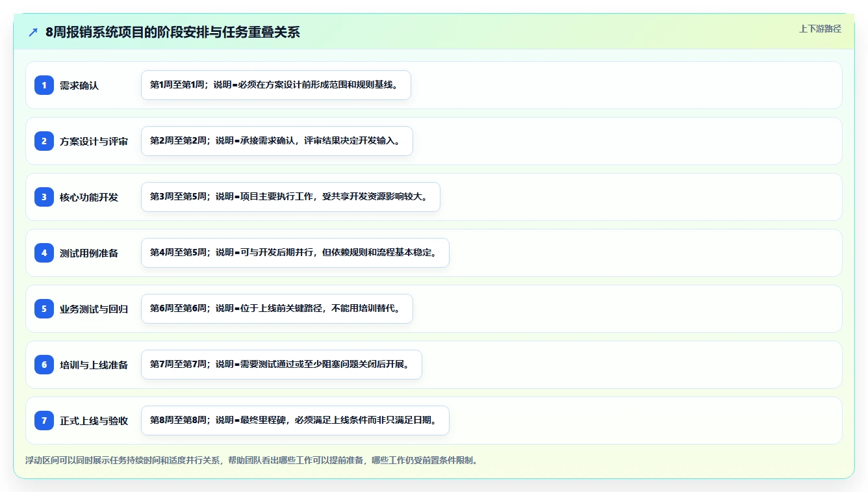Click number badge 5 for 业务测试与回归

pos(44,309)
